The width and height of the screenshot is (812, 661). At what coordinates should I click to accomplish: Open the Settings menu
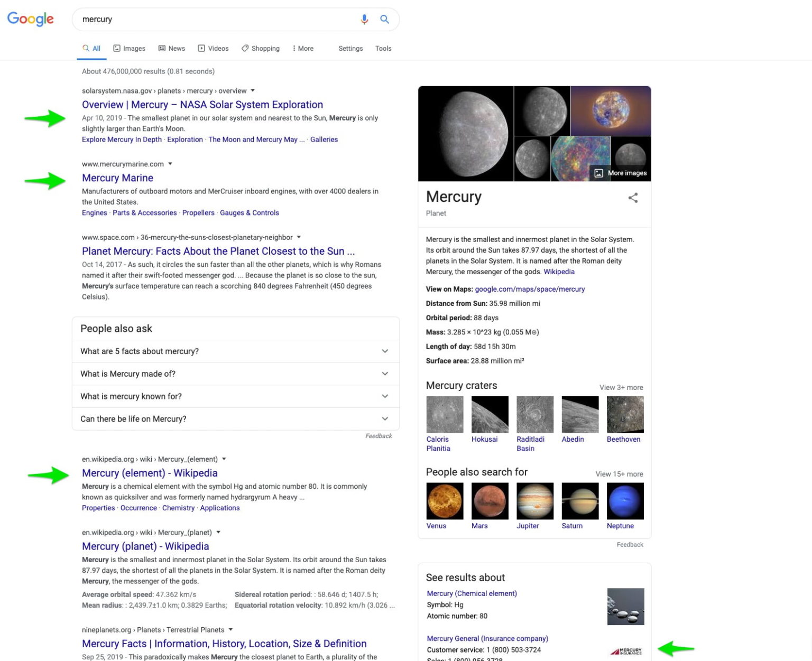point(350,48)
